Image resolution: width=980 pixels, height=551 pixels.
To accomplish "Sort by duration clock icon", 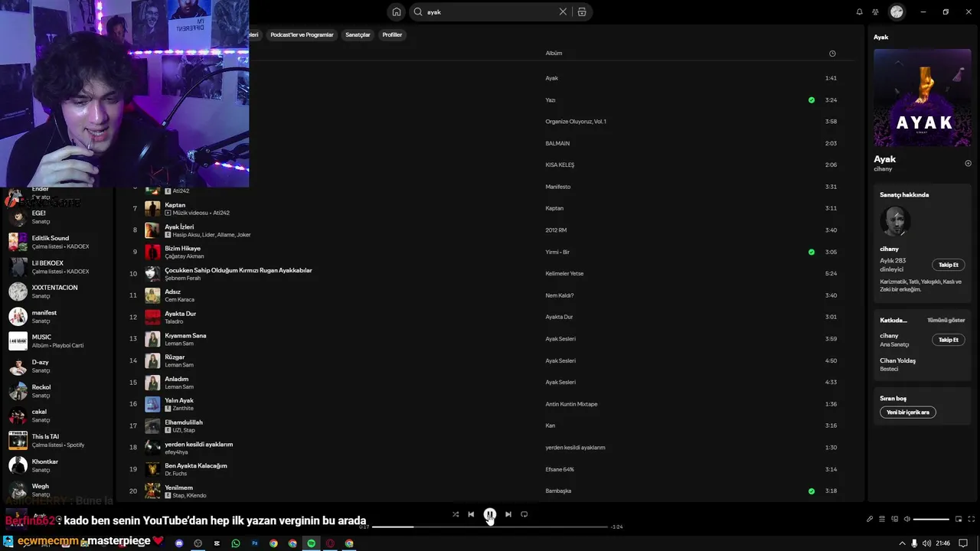I will tap(832, 54).
